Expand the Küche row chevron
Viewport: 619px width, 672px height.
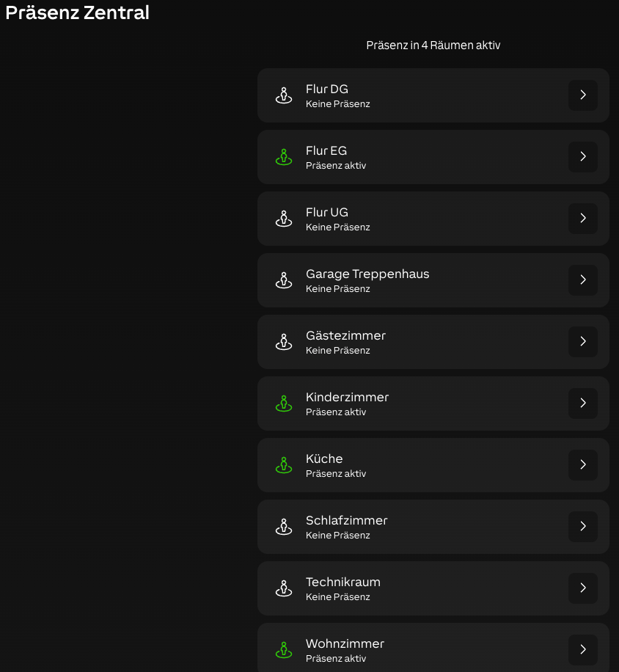pyautogui.click(x=583, y=465)
